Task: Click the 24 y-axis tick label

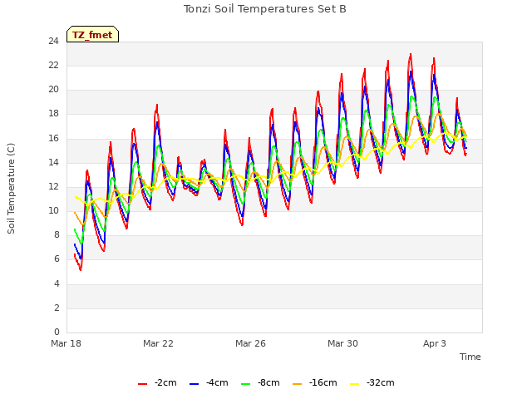Action: [53, 42]
